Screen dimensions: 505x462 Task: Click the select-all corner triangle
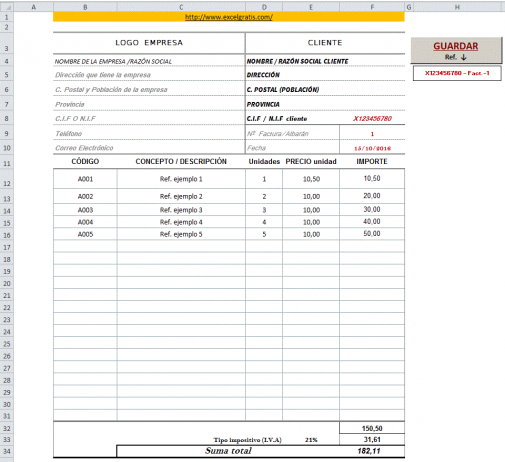(x=7, y=7)
